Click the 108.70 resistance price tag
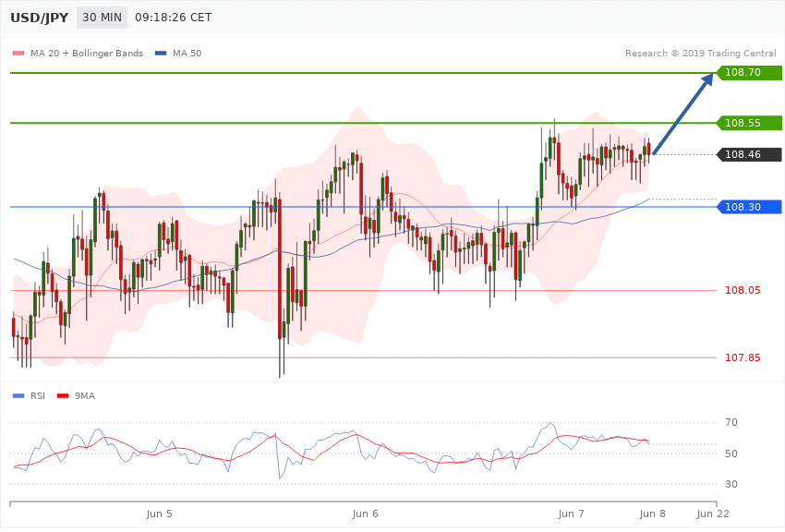This screenshot has height=532, width=785. [747, 72]
